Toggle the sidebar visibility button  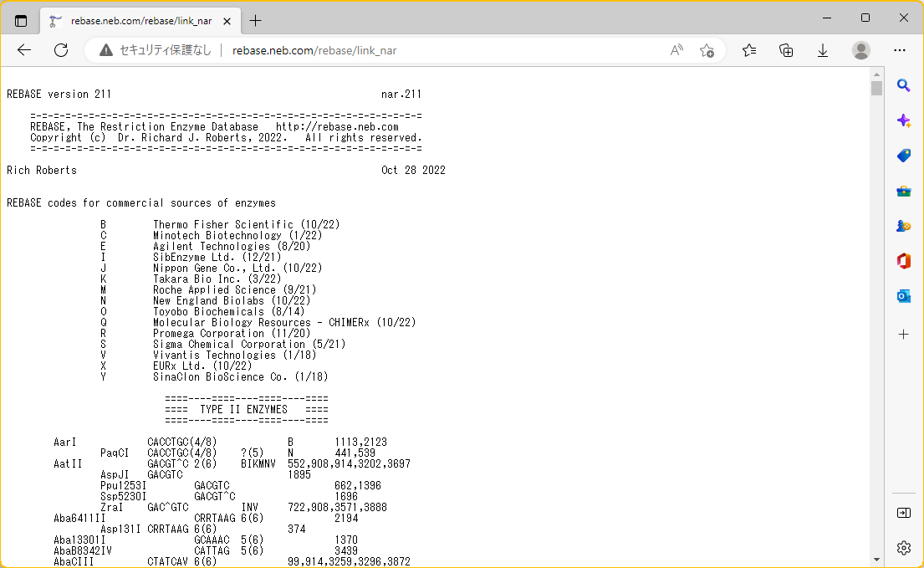(x=903, y=513)
